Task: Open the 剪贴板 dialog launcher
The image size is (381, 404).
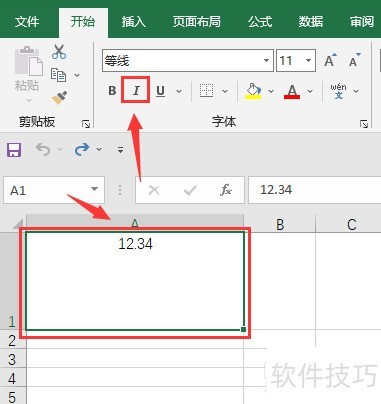Action: pos(86,124)
